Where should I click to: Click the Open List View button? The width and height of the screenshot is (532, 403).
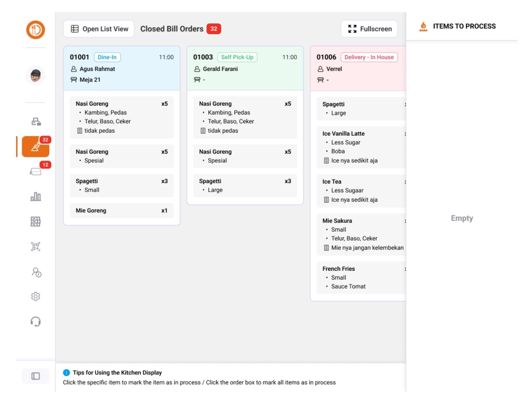coord(99,29)
